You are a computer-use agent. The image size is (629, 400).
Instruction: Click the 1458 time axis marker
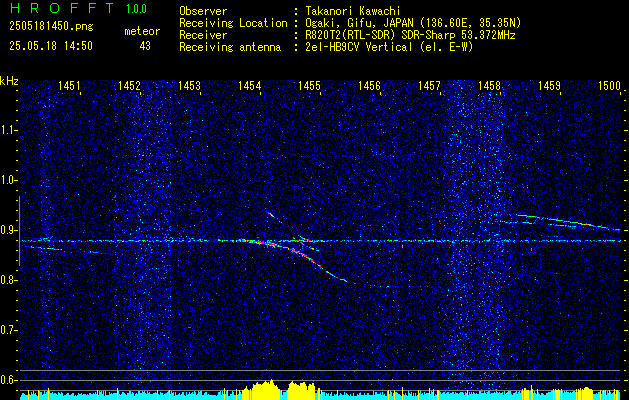pos(489,85)
